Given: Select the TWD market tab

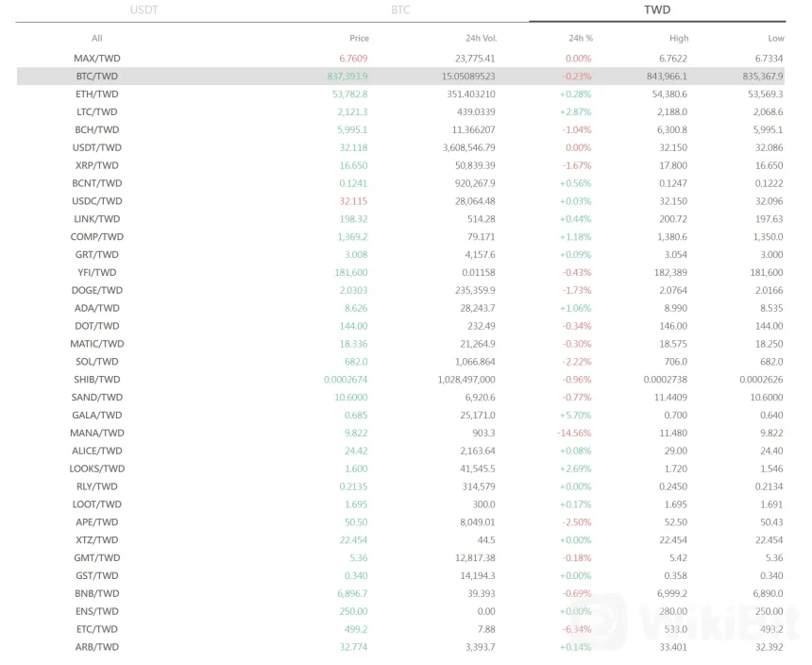Looking at the screenshot, I should pos(657,10).
